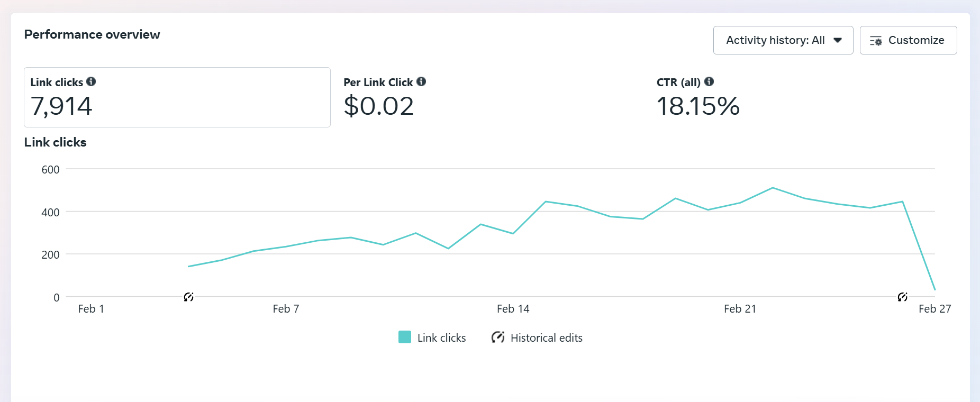This screenshot has height=402, width=980.
Task: Open the Activity history dropdown
Action: coord(783,40)
